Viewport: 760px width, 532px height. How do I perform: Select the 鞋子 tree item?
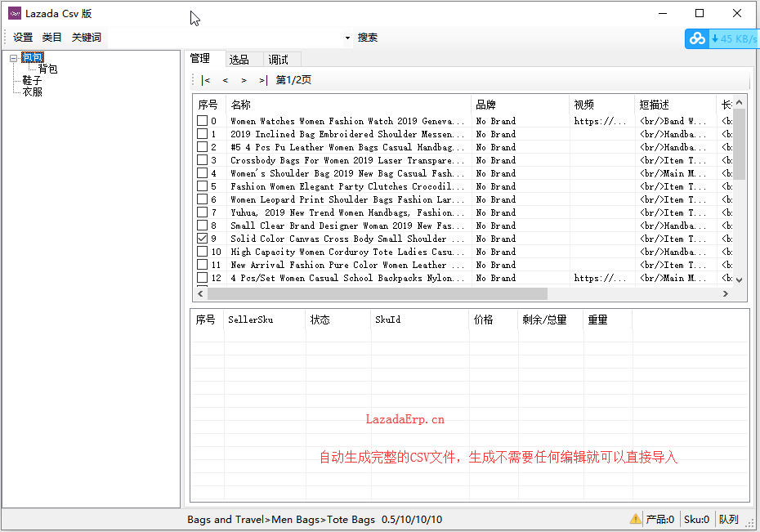pos(33,80)
